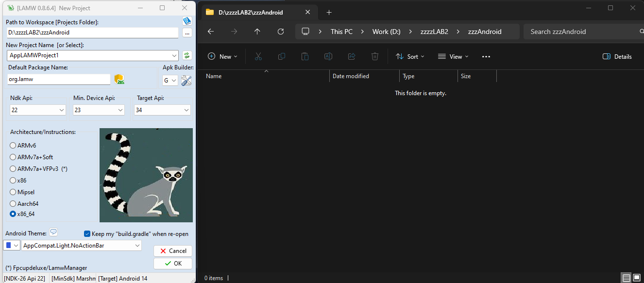644x283 pixels.
Task: Click the yellow package name icon
Action: pos(119,79)
